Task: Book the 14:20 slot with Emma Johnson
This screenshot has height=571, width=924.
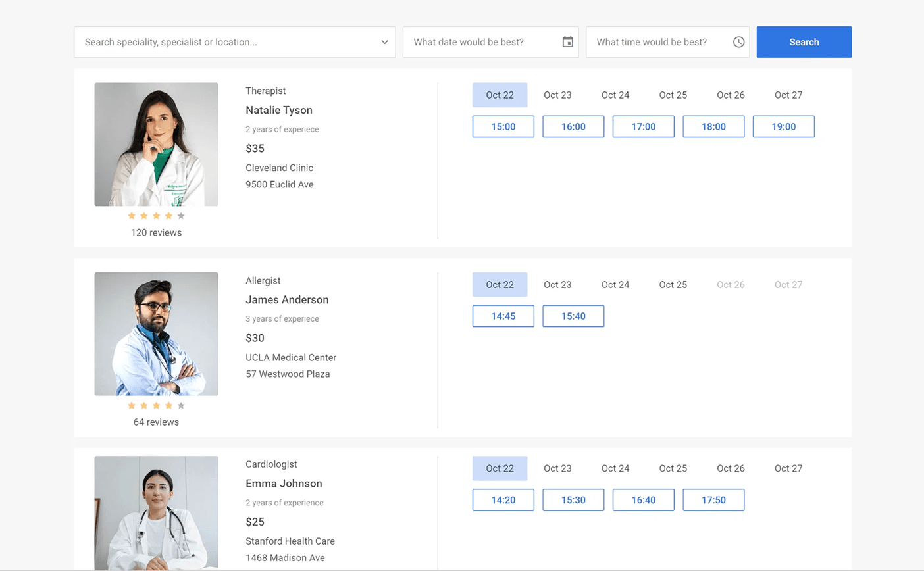Action: pyautogui.click(x=503, y=500)
